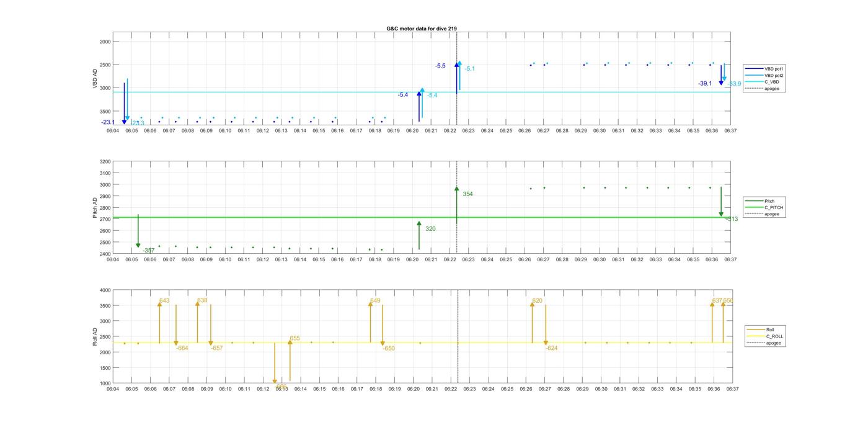Image resolution: width=868 pixels, height=430 pixels.
Task: Click the "-5.1" VBD data label
Action: [470, 69]
